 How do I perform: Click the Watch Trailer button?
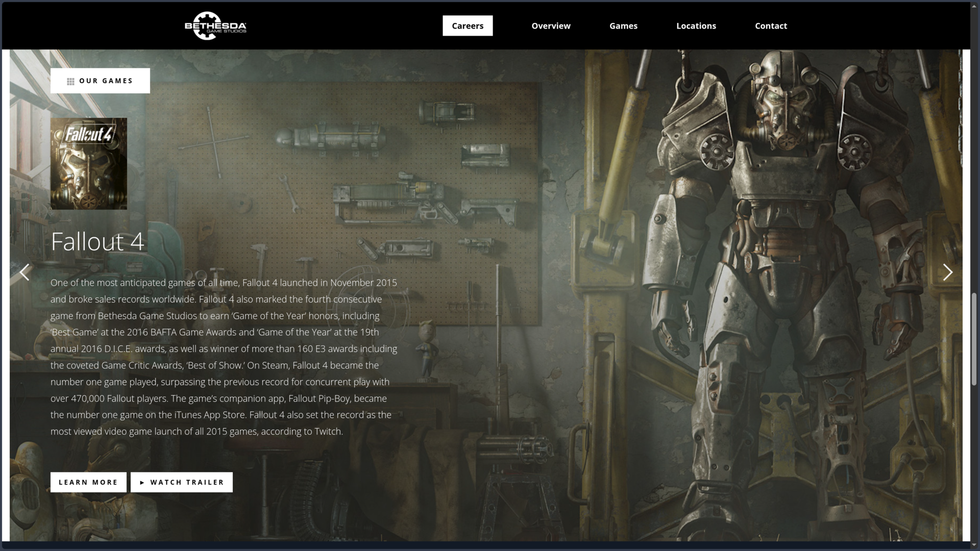pos(182,482)
